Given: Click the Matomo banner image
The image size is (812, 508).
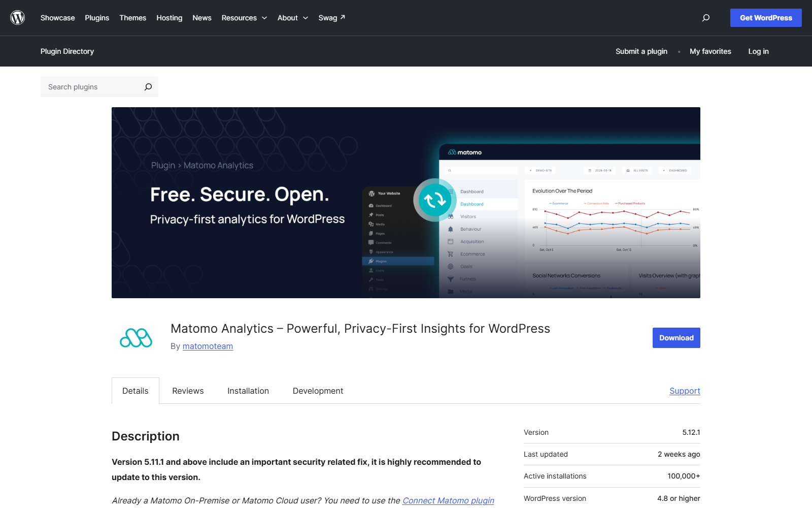Looking at the screenshot, I should click(406, 203).
